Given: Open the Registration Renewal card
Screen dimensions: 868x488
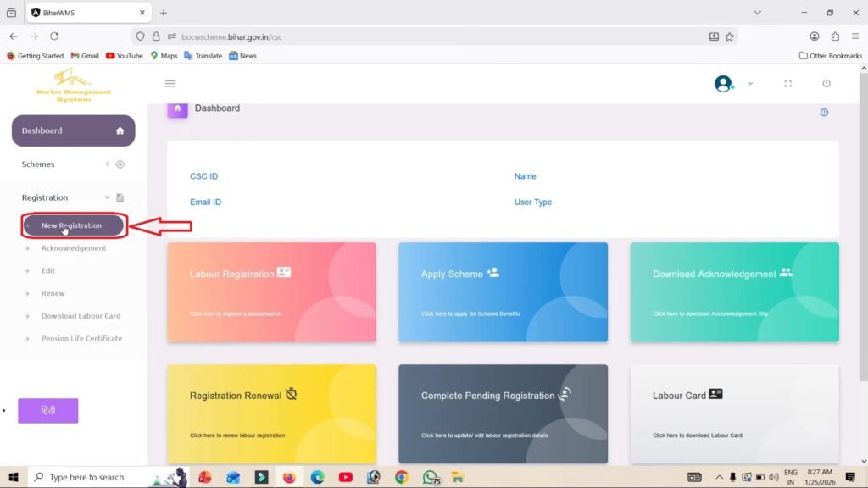Looking at the screenshot, I should (271, 413).
